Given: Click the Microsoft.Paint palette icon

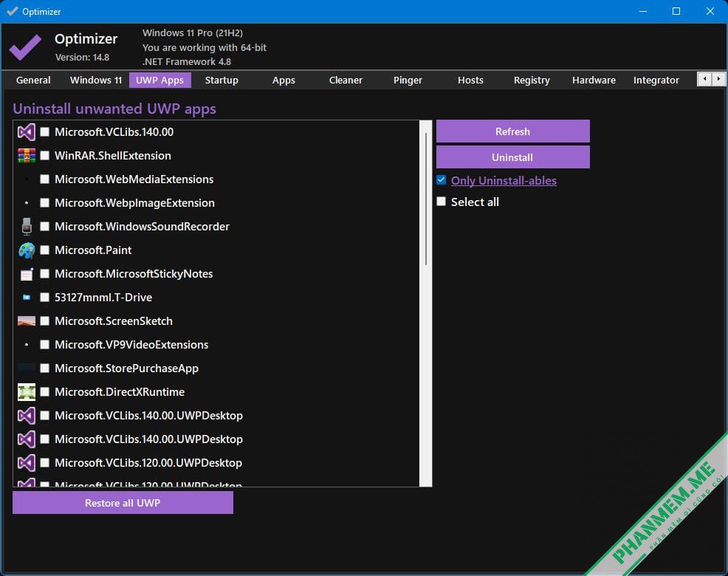Looking at the screenshot, I should tap(27, 250).
